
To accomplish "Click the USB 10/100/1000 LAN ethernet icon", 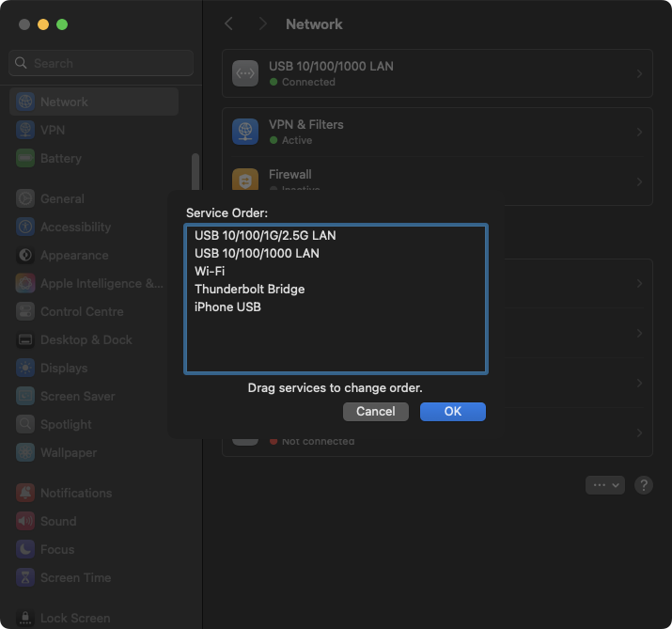I will click(x=245, y=73).
